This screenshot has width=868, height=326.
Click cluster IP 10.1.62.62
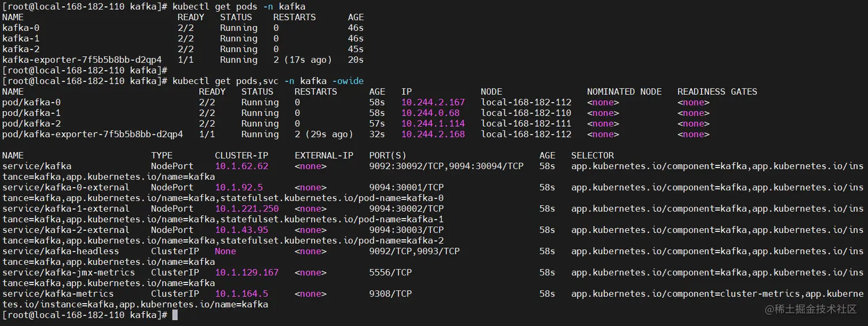(242, 166)
